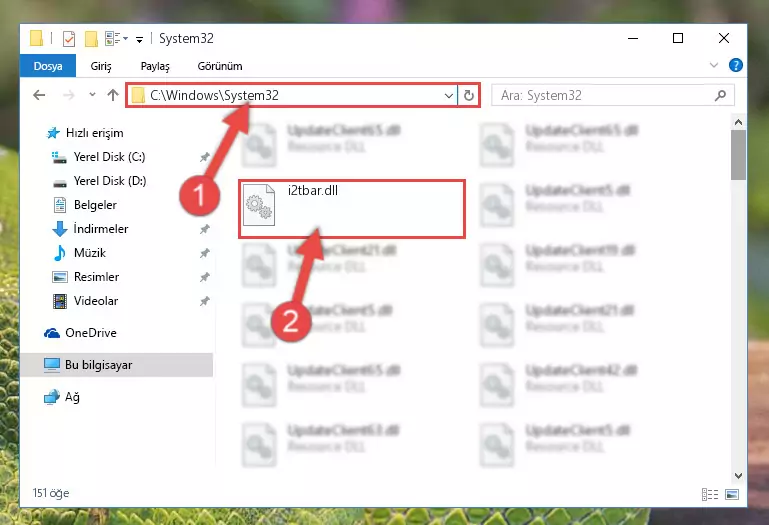Click the pin icon beside İndirmeler
Screen dimensions: 769x525
click(x=205, y=229)
